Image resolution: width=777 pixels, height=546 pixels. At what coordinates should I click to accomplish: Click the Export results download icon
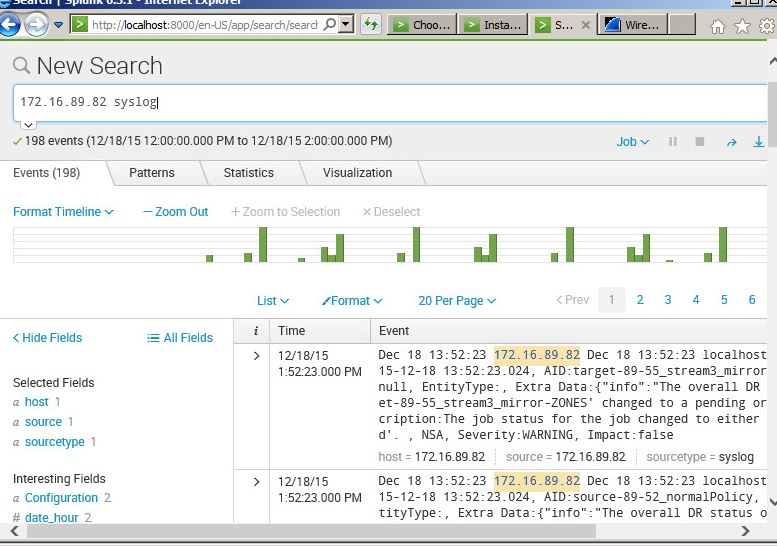click(759, 142)
